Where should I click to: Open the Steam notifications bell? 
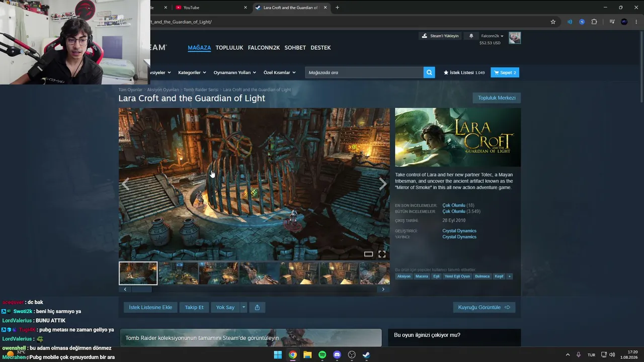[471, 36]
